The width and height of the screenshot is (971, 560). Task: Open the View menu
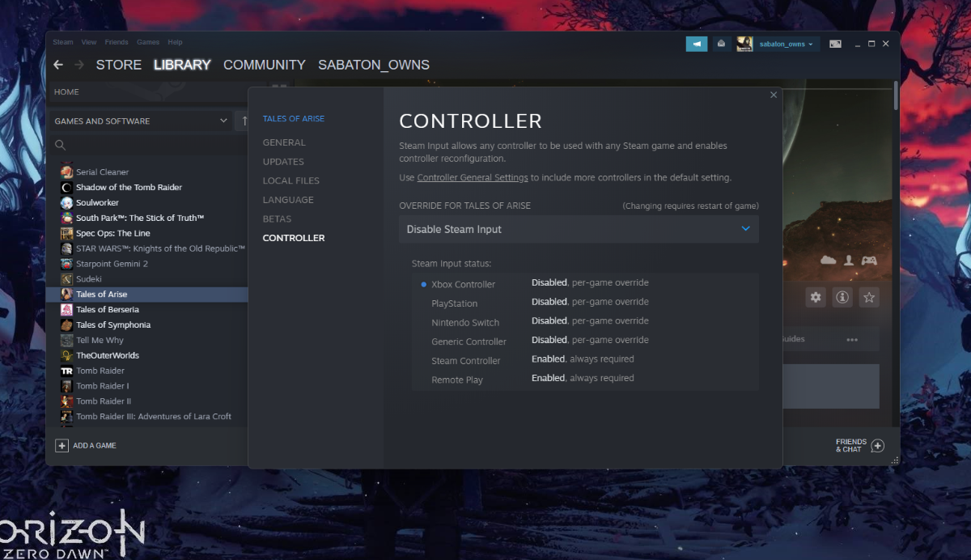(89, 42)
